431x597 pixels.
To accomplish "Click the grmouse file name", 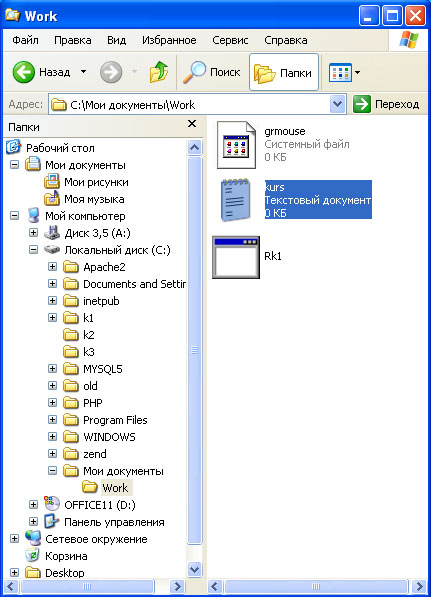I will pos(285,131).
